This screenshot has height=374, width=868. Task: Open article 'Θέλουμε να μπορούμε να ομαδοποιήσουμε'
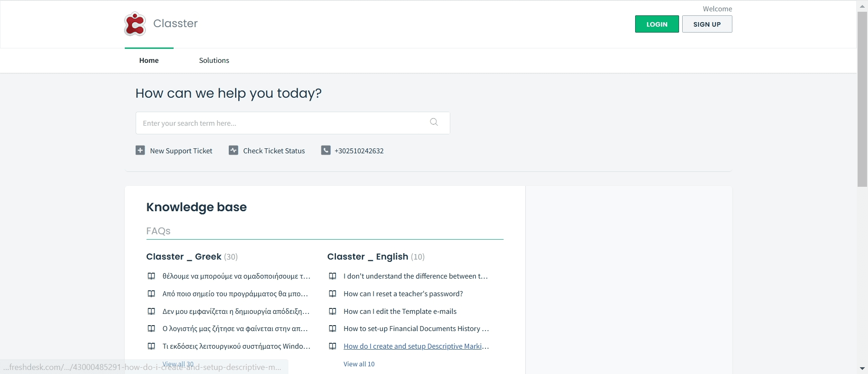pyautogui.click(x=236, y=276)
